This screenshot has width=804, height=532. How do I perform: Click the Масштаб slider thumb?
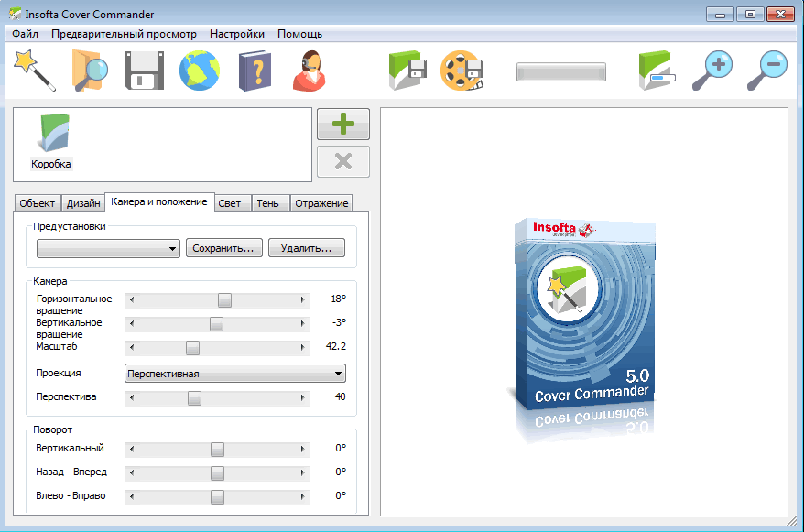[192, 347]
